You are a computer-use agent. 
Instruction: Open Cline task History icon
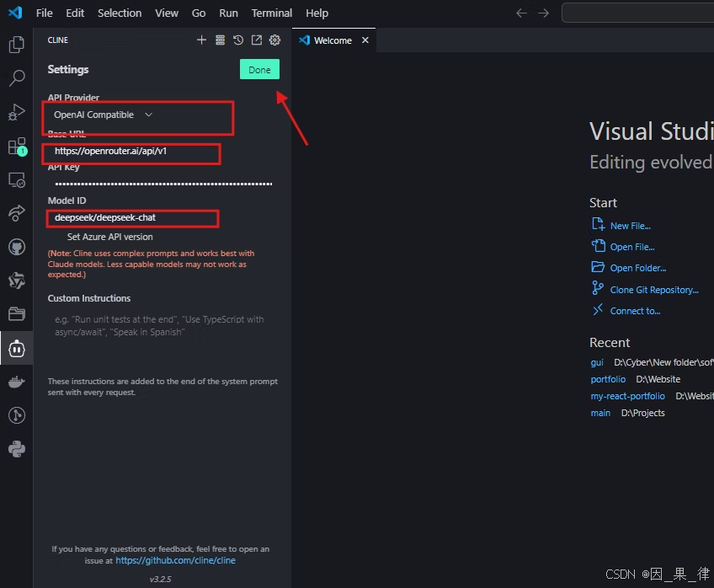tap(238, 40)
